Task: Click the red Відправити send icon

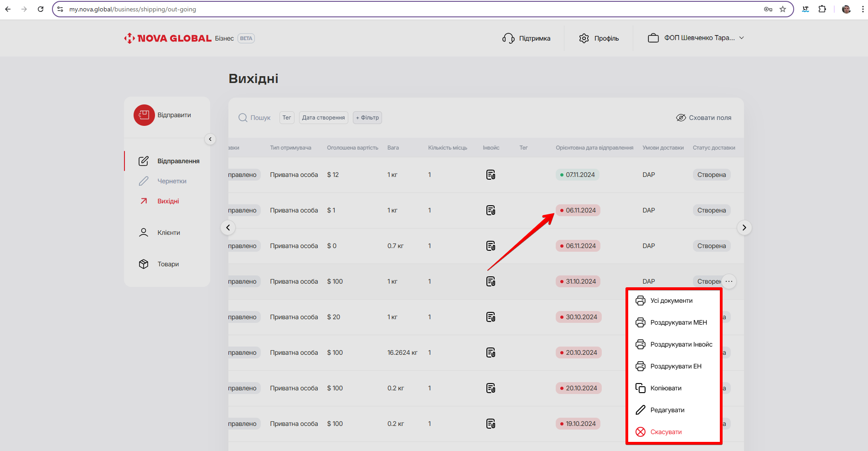Action: tap(144, 115)
